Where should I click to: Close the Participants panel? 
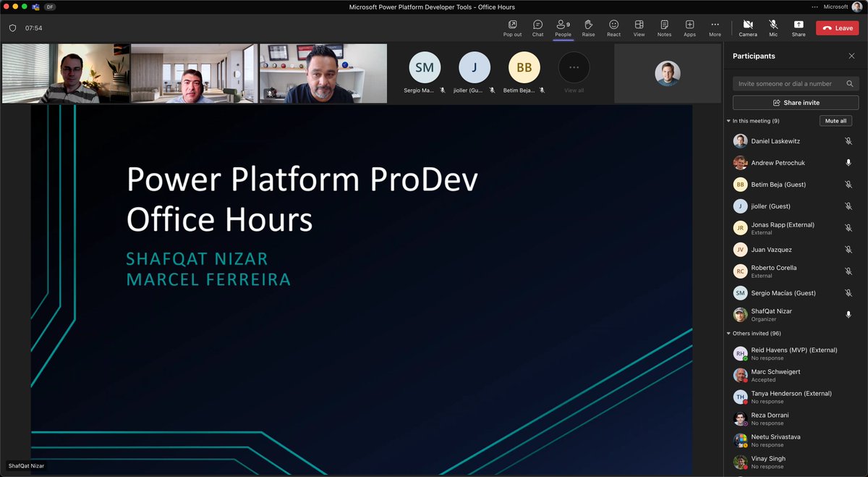(851, 56)
